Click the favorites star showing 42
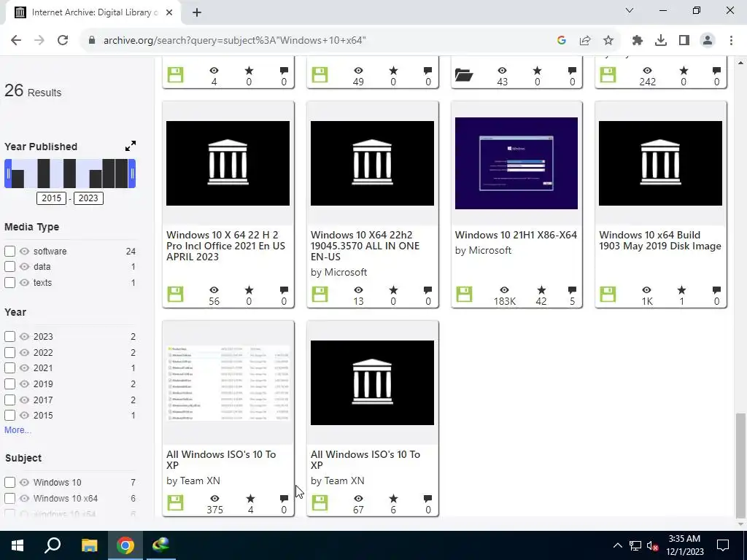747x560 pixels. tap(542, 289)
